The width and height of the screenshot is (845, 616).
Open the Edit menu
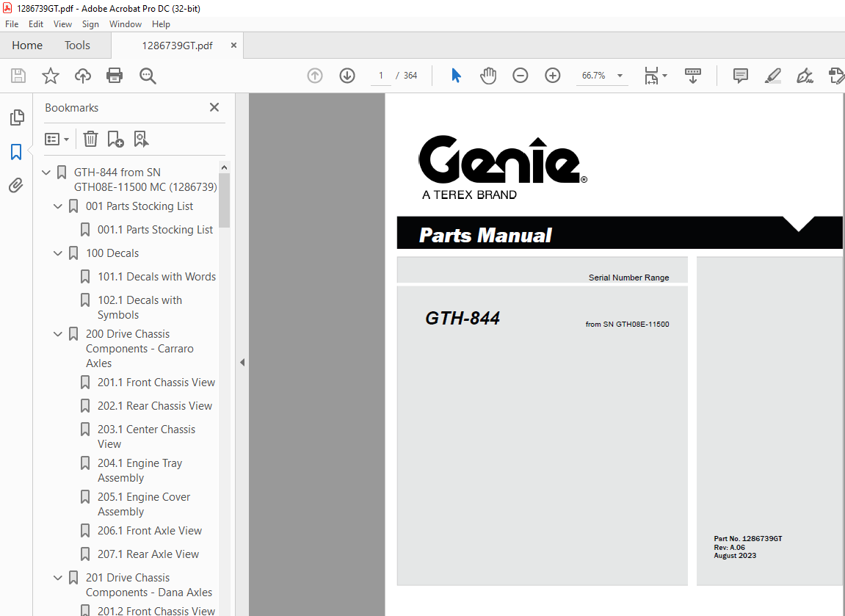(x=35, y=24)
